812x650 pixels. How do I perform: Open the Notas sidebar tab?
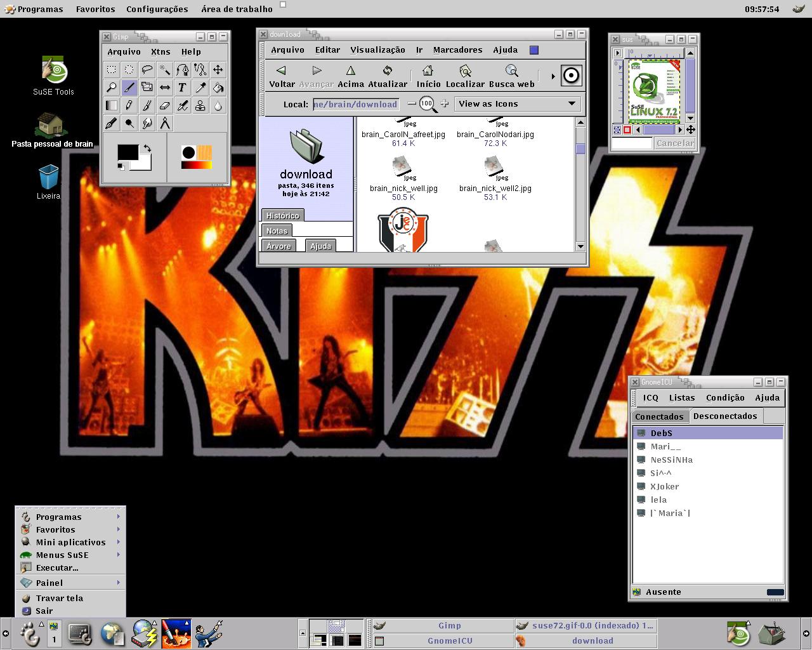[x=277, y=231]
